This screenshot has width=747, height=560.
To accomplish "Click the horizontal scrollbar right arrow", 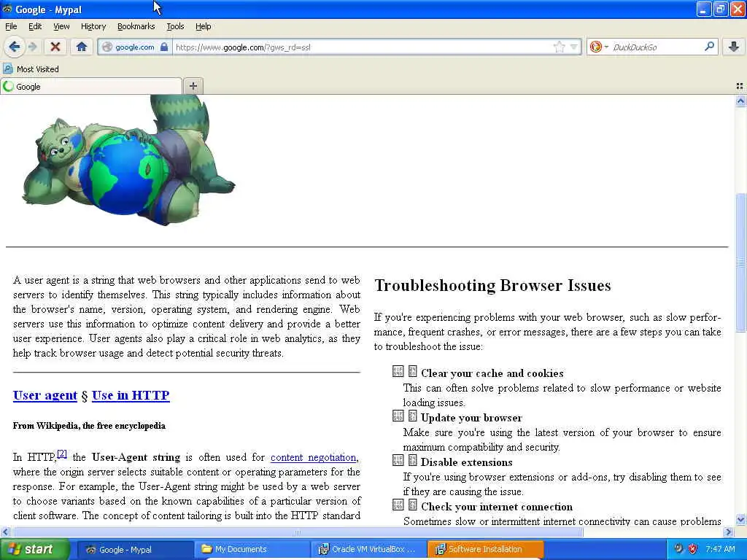I will pyautogui.click(x=729, y=532).
